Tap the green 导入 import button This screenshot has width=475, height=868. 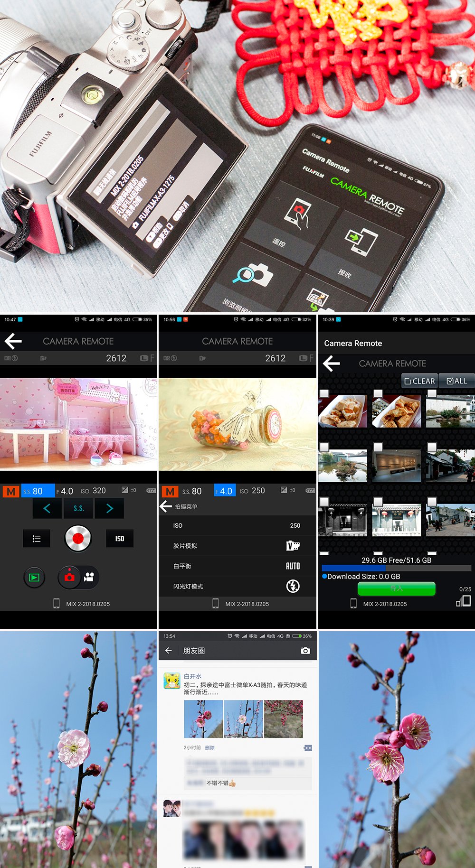[397, 588]
